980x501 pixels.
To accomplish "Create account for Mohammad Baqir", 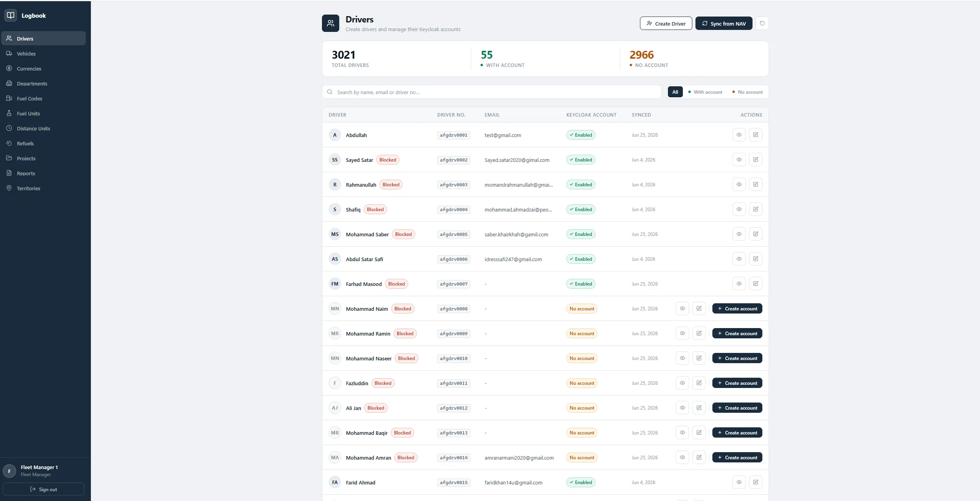I will point(737,432).
